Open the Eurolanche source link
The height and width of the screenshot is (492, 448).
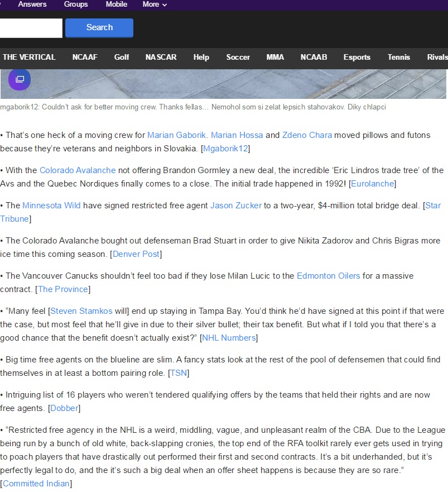[x=373, y=184]
